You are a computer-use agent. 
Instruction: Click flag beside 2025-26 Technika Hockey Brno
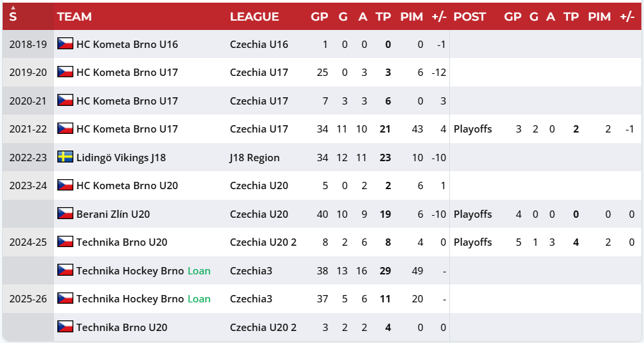65,298
